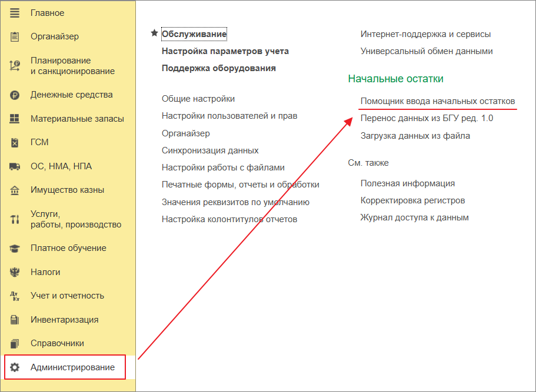This screenshot has width=536, height=392.
Task: Open Инвентаризация using its calculator icon
Action: (x=14, y=319)
